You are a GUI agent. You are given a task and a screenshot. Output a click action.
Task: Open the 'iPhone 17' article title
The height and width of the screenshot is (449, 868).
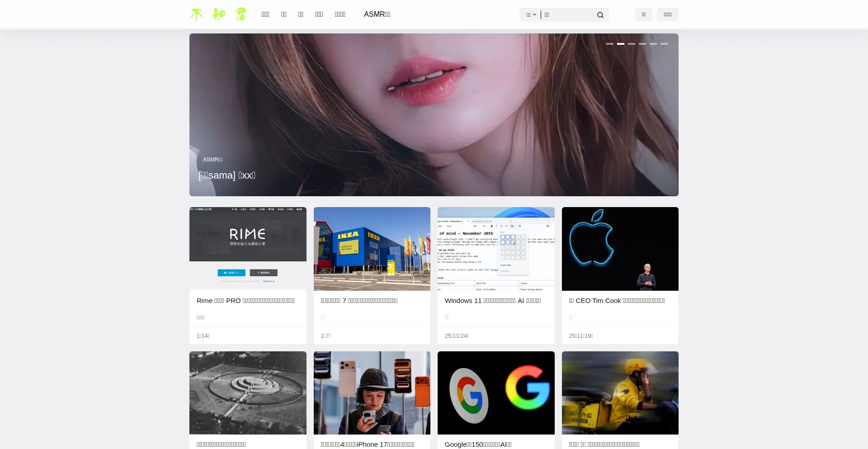(x=368, y=444)
